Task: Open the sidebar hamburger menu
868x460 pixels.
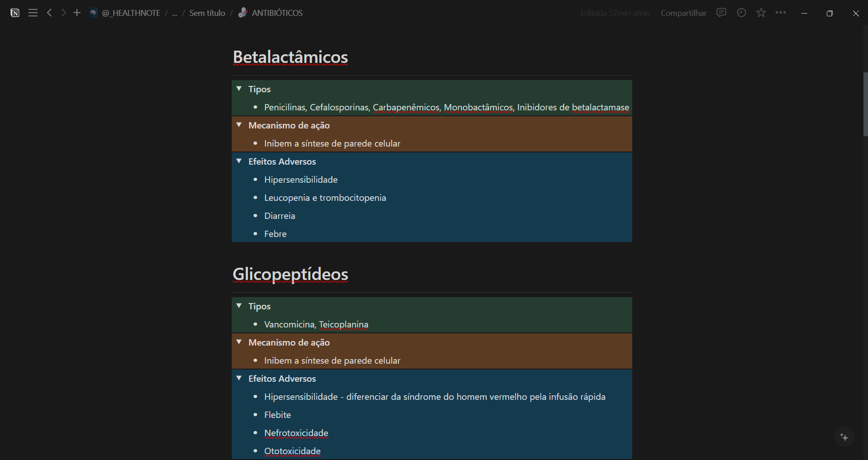Action: click(33, 13)
